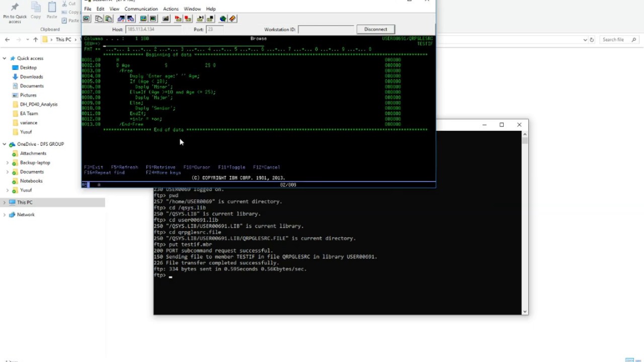Click the Print Screen icon in emulator toolbar
The image size is (644, 362).
click(x=87, y=19)
